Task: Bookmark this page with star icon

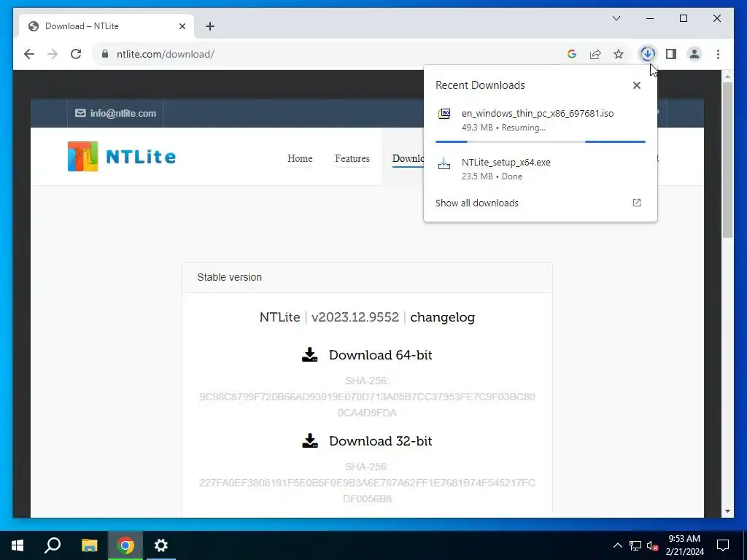Action: coord(619,54)
